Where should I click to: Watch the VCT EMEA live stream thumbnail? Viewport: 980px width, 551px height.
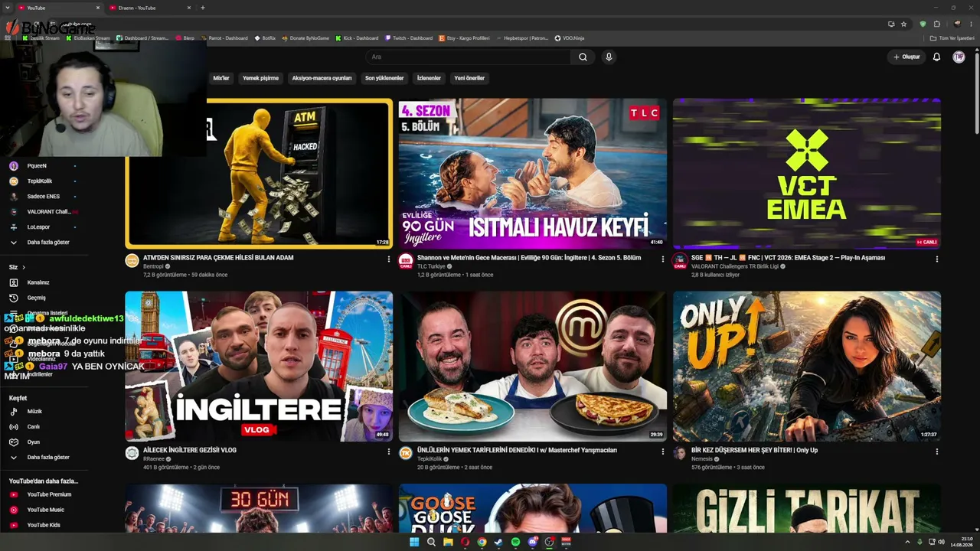click(807, 173)
